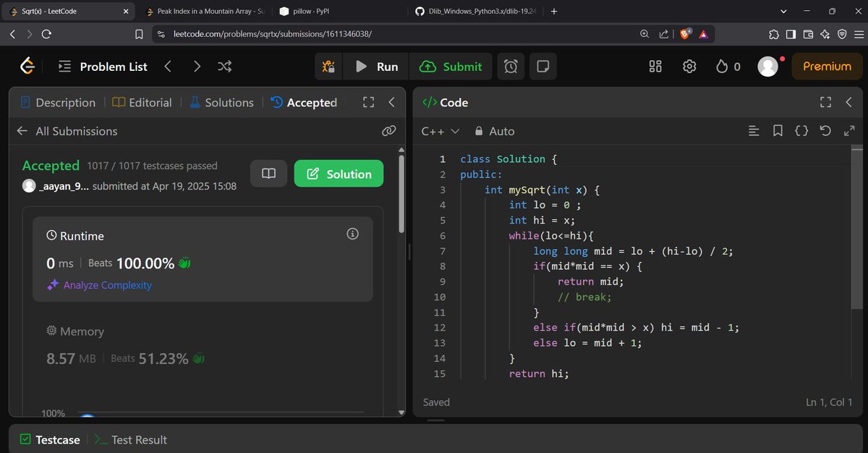This screenshot has width=868, height=453.
Task: Open a new browser tab
Action: coord(554,11)
